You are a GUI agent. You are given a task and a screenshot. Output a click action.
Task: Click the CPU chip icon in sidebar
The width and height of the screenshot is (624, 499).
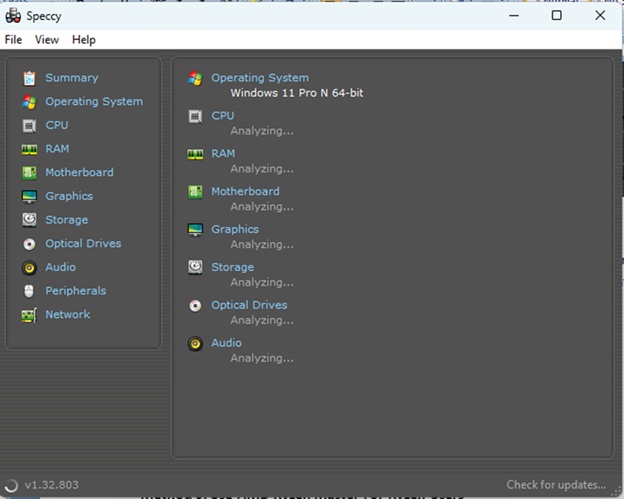coord(29,126)
